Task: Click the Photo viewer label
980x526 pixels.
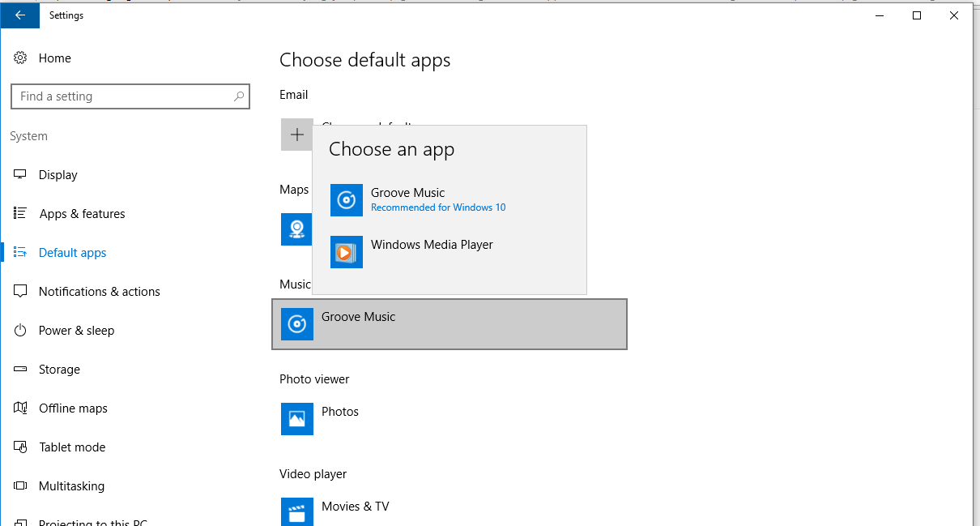Action: coord(314,379)
